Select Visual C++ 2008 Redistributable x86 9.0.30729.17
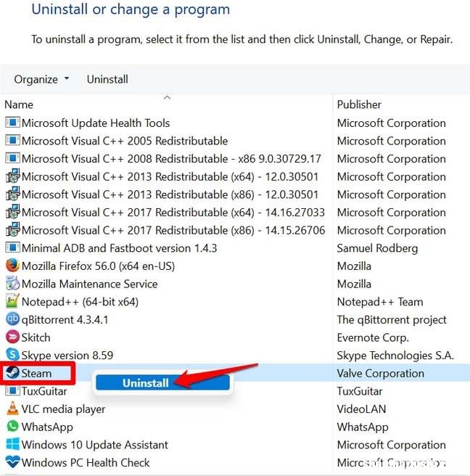The height and width of the screenshot is (476, 470). [171, 159]
